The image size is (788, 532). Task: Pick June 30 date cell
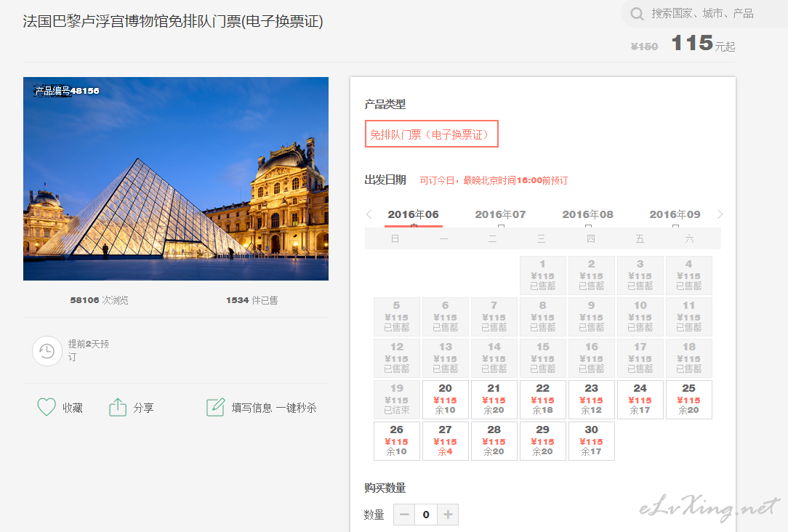(x=592, y=440)
